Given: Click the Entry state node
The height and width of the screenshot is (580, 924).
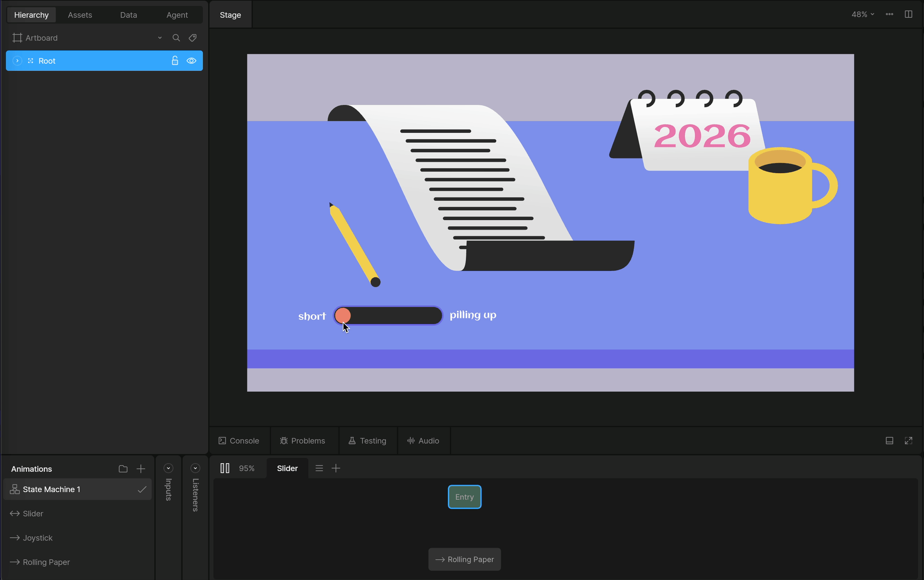Looking at the screenshot, I should pyautogui.click(x=464, y=497).
